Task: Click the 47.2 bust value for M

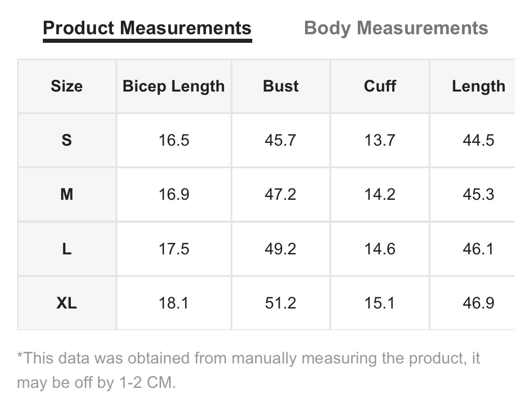Action: pyautogui.click(x=281, y=194)
